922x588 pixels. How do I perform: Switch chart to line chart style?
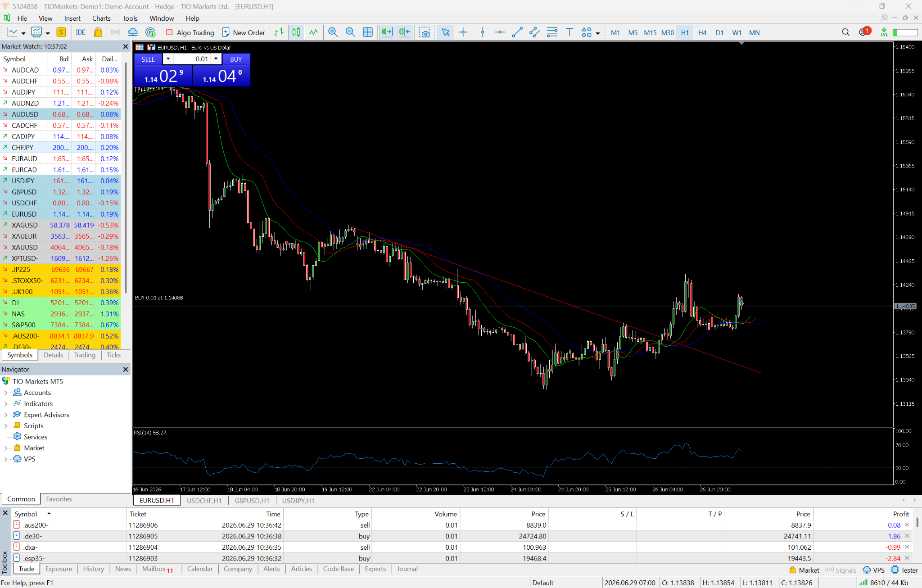tap(313, 32)
